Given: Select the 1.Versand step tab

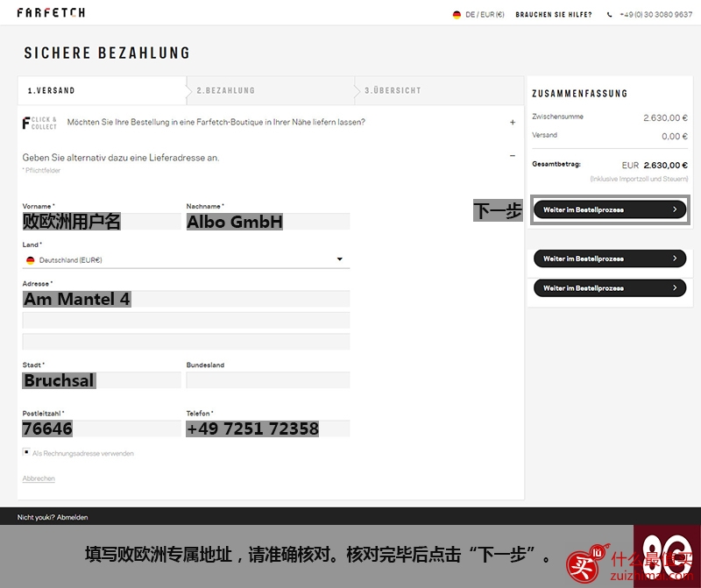Looking at the screenshot, I should tap(102, 90).
